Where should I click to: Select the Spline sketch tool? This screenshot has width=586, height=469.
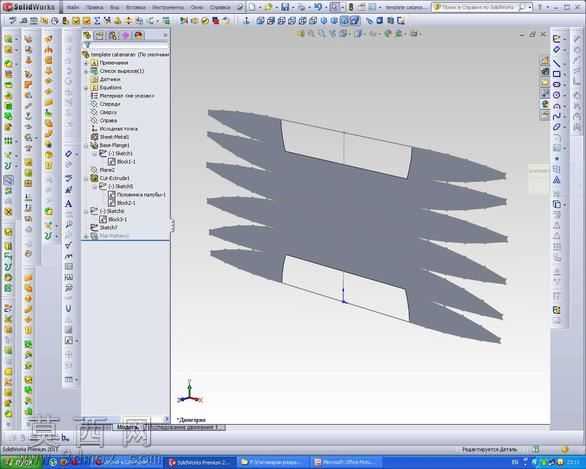[556, 117]
